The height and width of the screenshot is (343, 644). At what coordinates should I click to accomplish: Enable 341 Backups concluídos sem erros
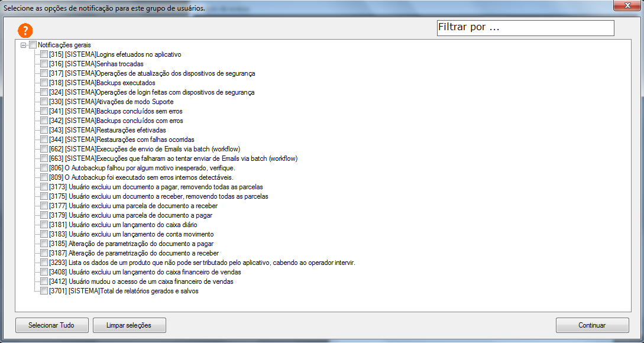44,111
